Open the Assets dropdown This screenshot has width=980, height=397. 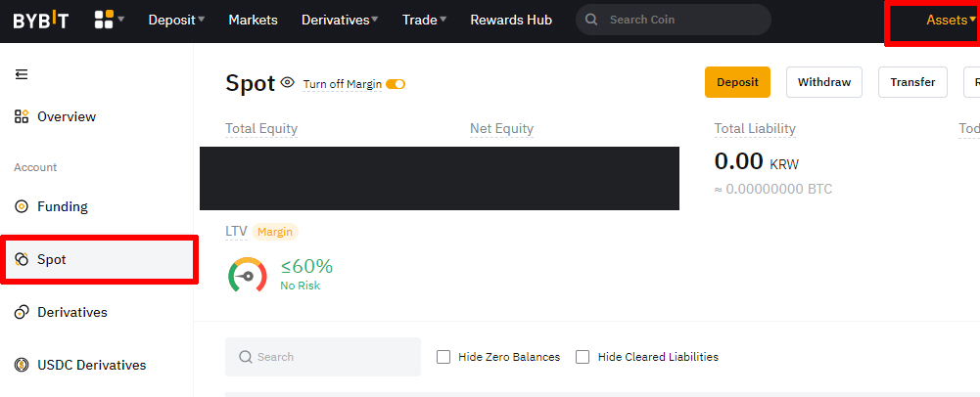[951, 20]
